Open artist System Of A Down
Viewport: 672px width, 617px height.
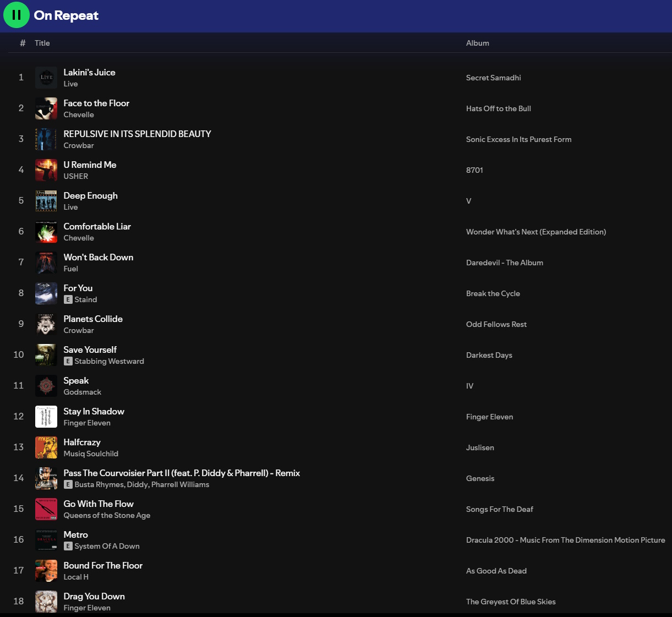point(107,546)
